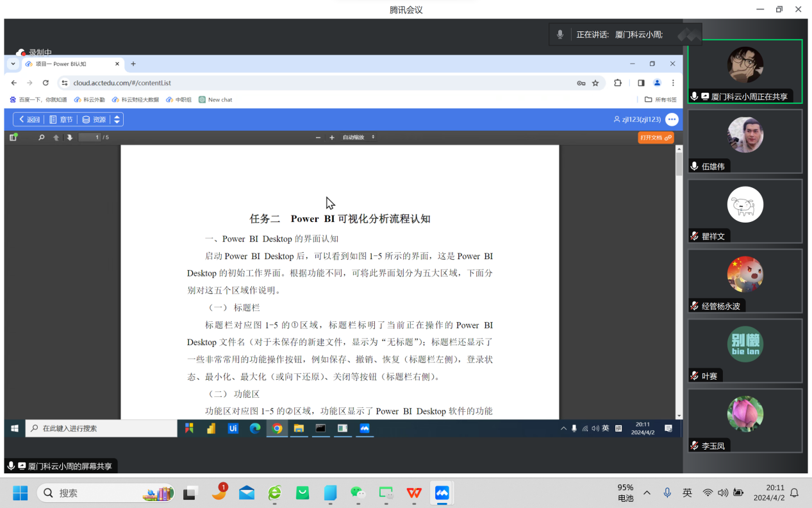Click the PDF page number field
The image size is (812, 508).
coord(90,137)
